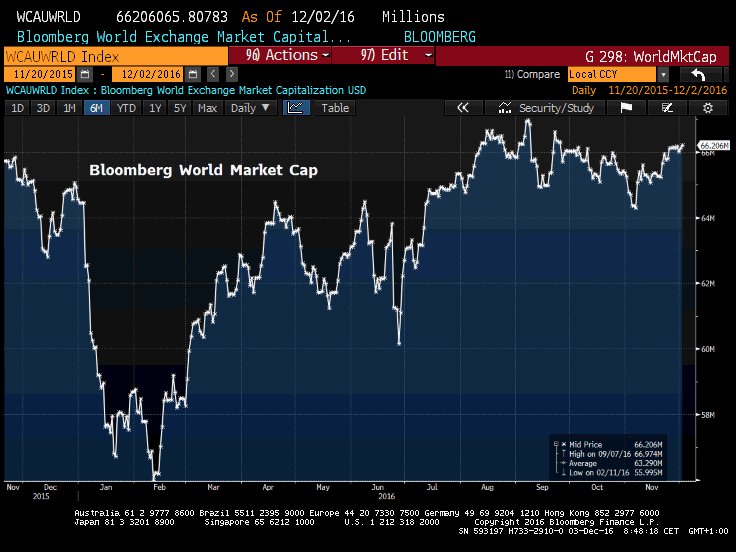Click the Jul x-axis label
The height and width of the screenshot is (552, 736).
(432, 487)
